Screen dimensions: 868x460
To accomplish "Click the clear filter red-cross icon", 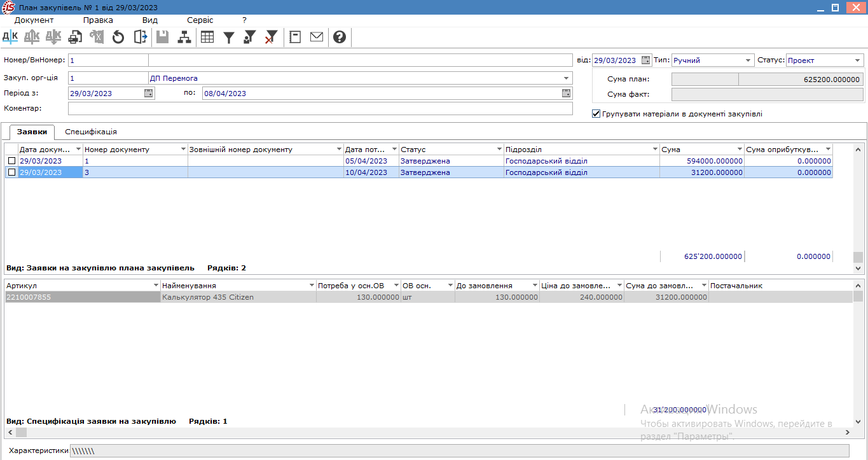I will 272,37.
